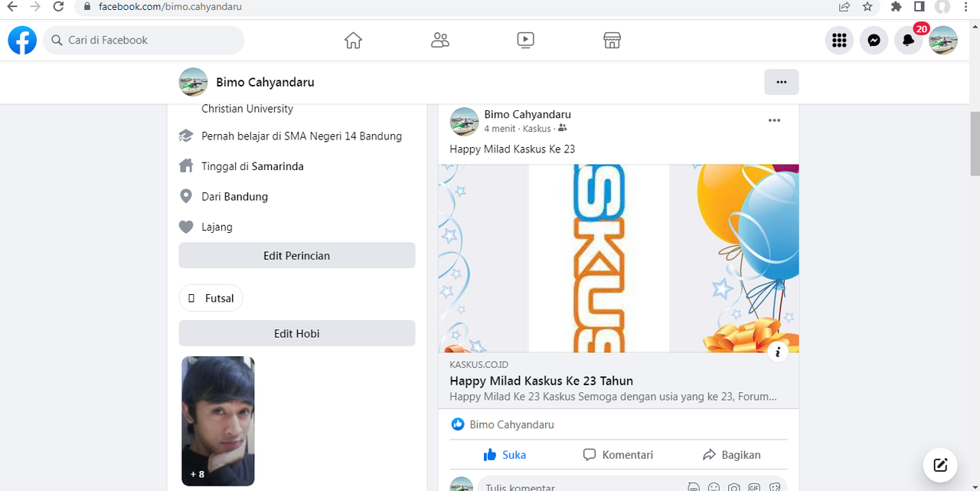Open the 4 menit post timestamp

[500, 129]
